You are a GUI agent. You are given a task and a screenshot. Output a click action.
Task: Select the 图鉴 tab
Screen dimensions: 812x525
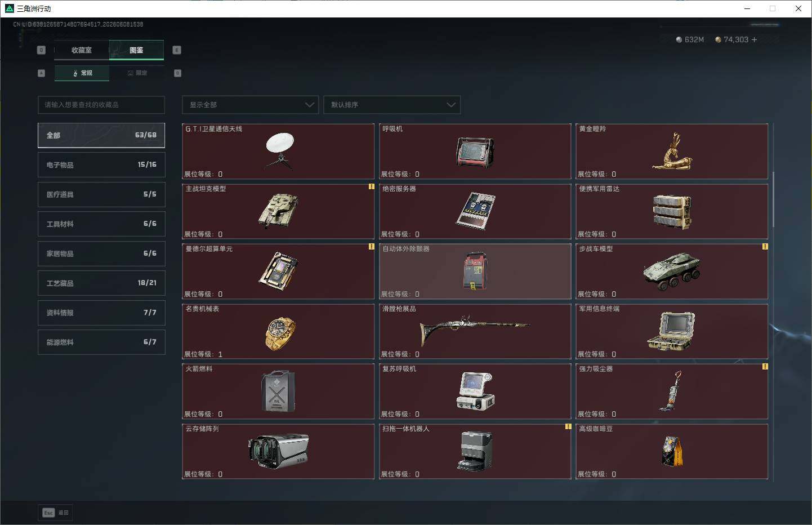coord(136,50)
